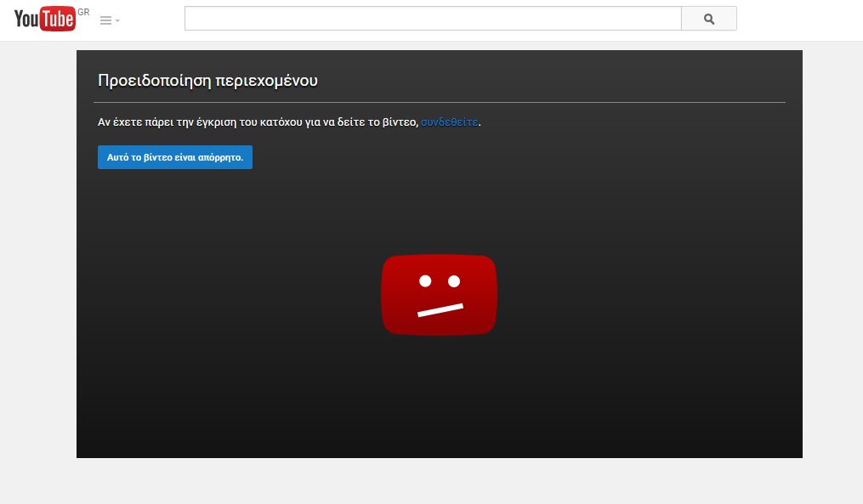Click the GR country label near the logo
This screenshot has width=863, height=504.
(83, 13)
